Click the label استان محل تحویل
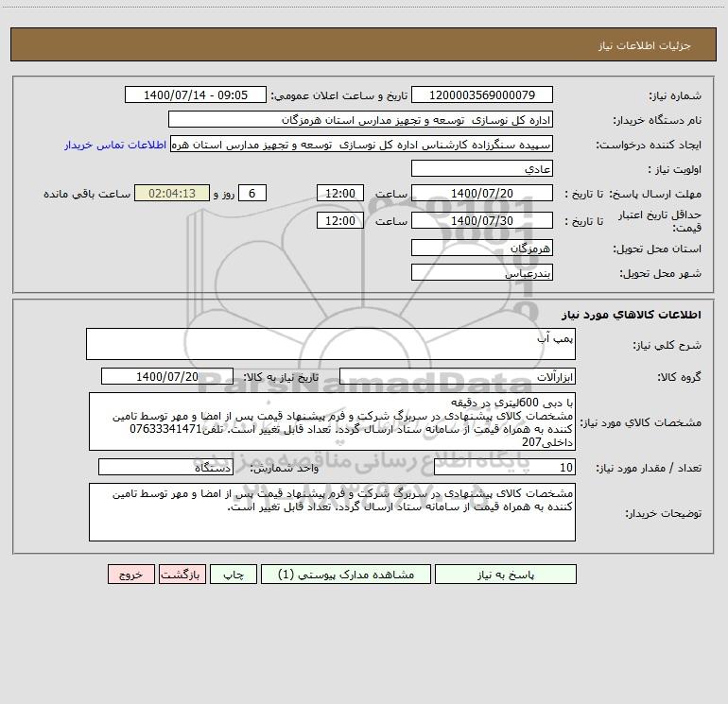Viewport: 728px width, 704px height. [x=657, y=249]
